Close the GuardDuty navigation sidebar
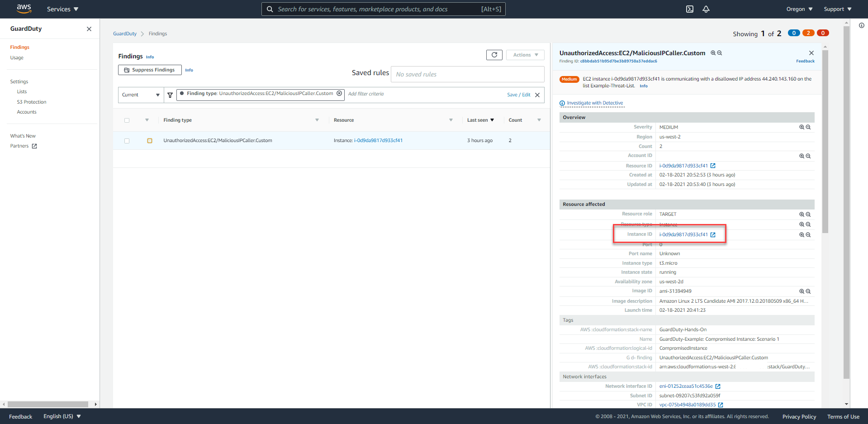 tap(89, 29)
